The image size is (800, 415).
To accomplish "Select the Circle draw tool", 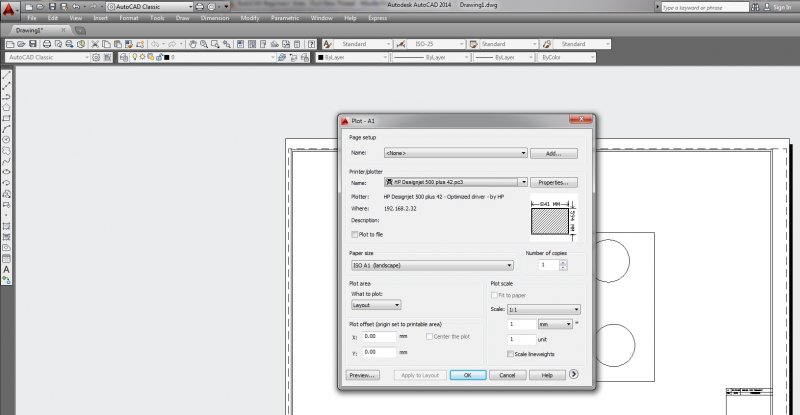I will [7, 139].
